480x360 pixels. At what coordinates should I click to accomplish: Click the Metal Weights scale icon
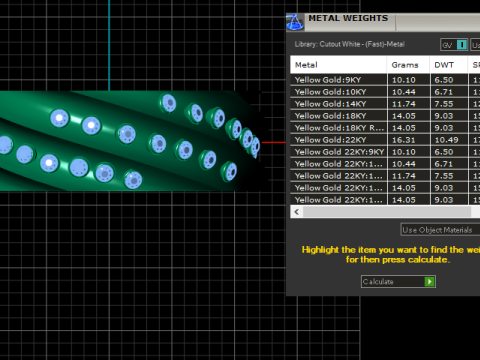pyautogui.click(x=295, y=23)
